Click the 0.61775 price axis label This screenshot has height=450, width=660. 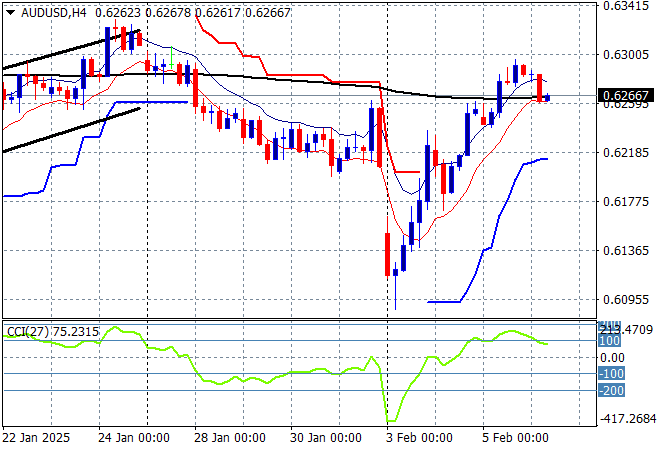coord(626,201)
